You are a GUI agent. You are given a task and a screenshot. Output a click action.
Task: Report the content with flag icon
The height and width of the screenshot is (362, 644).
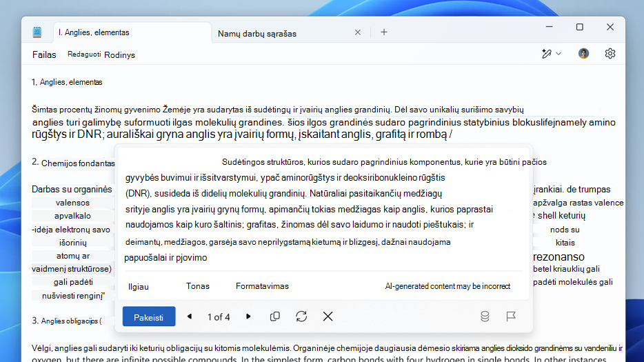point(510,316)
